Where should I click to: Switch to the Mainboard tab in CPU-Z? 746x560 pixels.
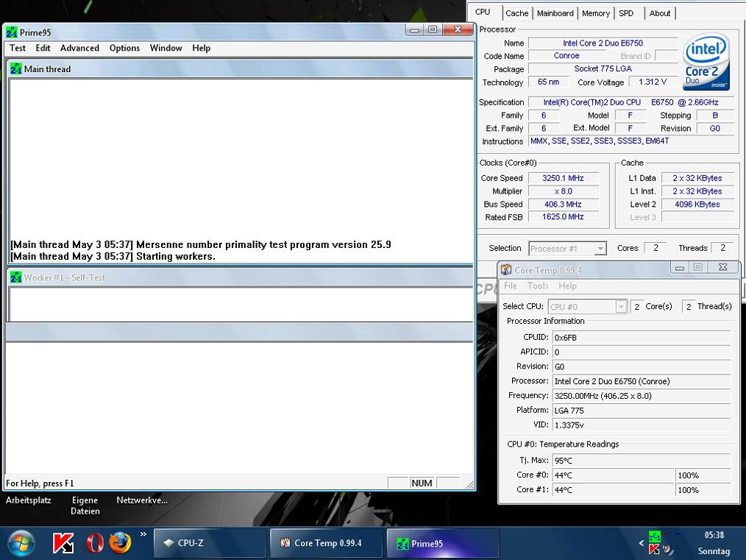point(555,13)
